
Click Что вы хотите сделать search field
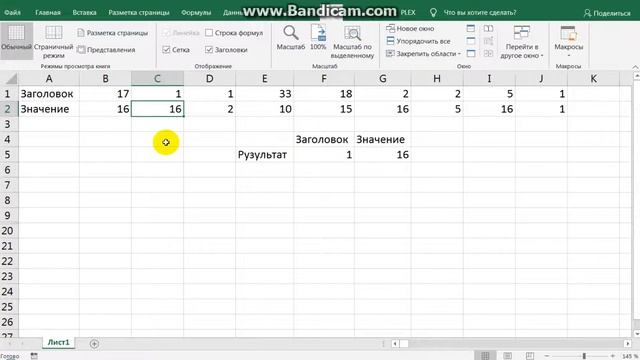point(480,13)
